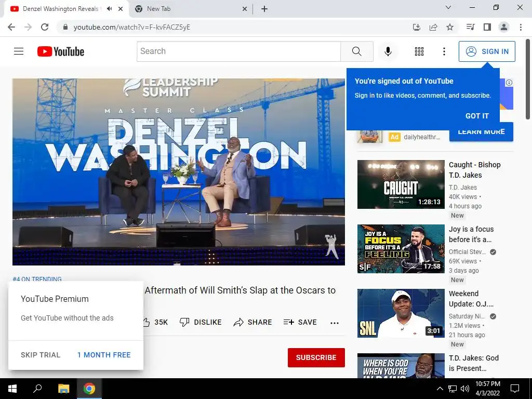532x399 pixels.
Task: Save the video to a playlist
Action: click(300, 322)
